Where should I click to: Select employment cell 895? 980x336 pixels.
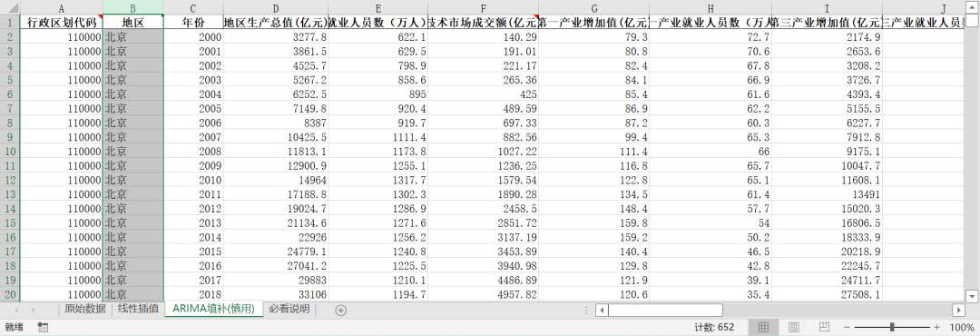pos(378,94)
